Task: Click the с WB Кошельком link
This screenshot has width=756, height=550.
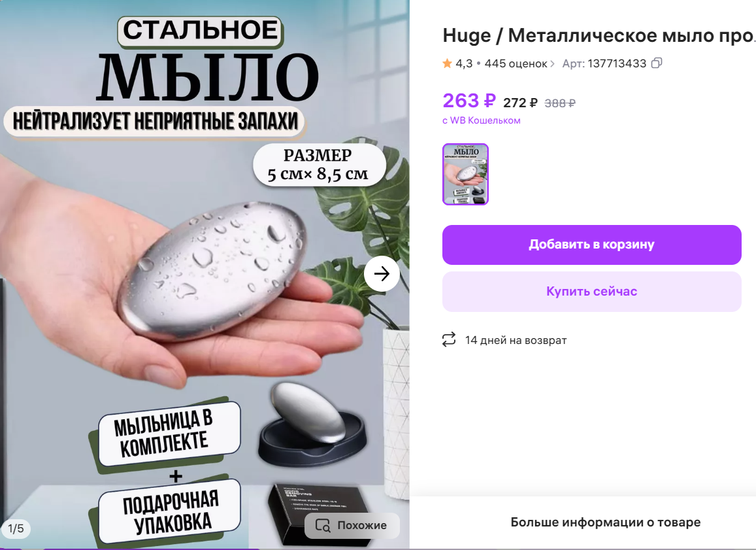Action: (x=481, y=120)
